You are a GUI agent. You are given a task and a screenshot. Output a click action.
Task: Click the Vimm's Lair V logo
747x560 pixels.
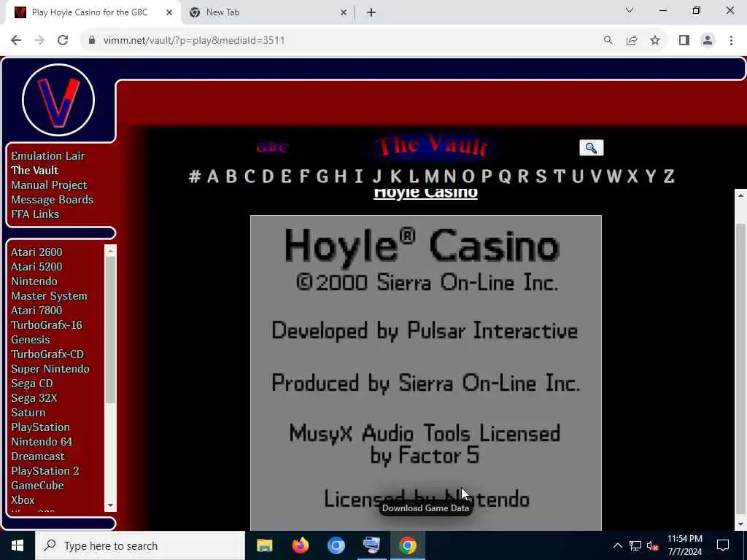(58, 100)
